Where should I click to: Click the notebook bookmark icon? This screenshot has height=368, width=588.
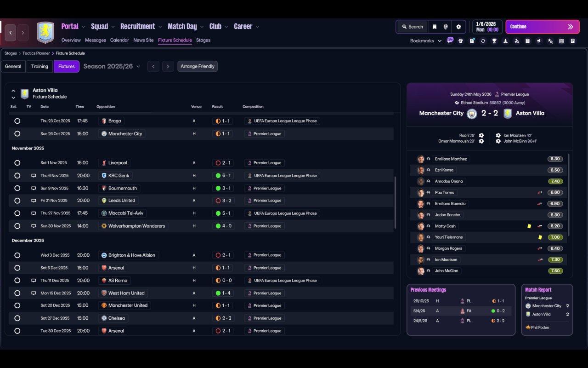point(572,41)
